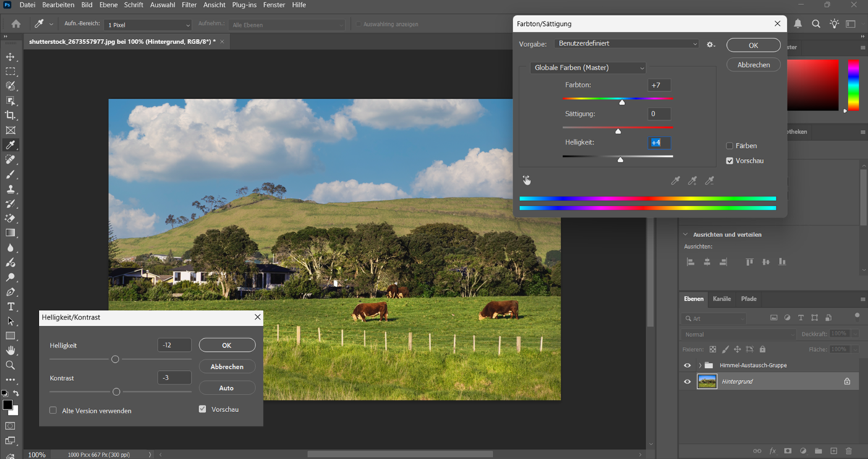Select the Brush tool
Image resolution: width=868 pixels, height=459 pixels.
pos(10,174)
